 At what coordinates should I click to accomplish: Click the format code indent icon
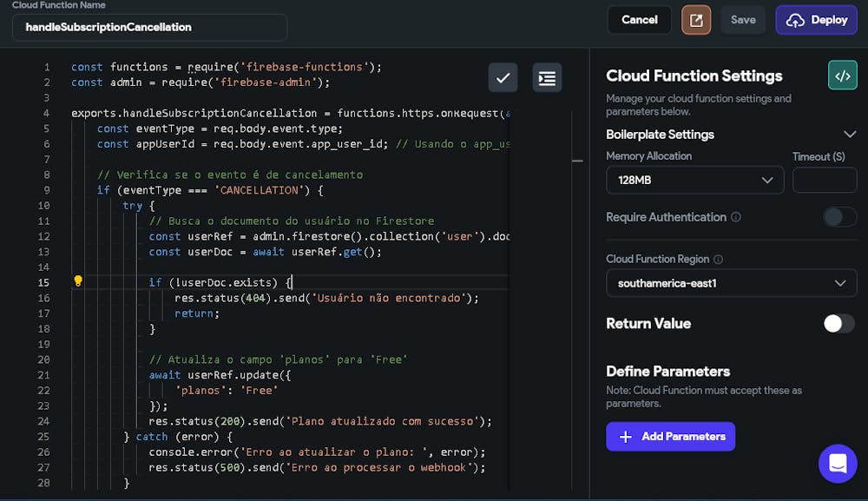pos(547,78)
